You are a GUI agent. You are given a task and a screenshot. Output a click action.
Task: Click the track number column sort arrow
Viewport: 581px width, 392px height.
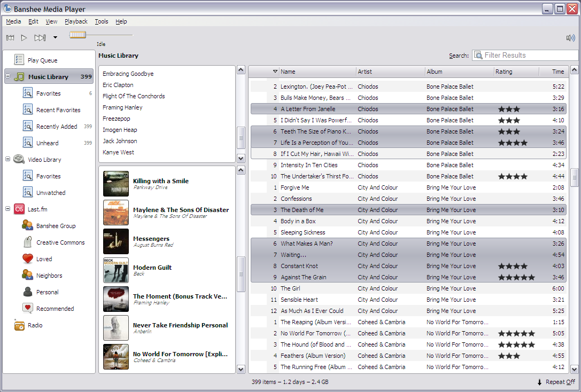[x=275, y=72]
